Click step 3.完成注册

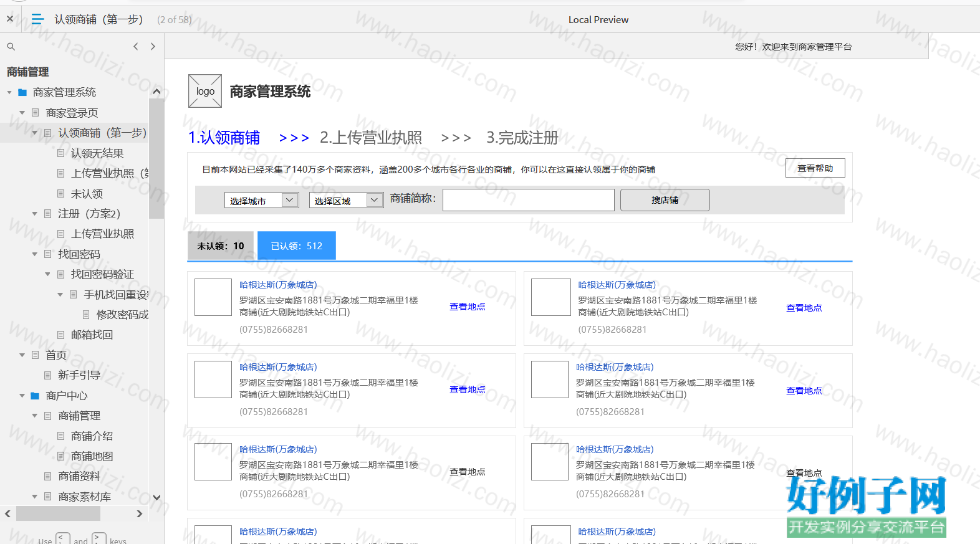click(522, 138)
